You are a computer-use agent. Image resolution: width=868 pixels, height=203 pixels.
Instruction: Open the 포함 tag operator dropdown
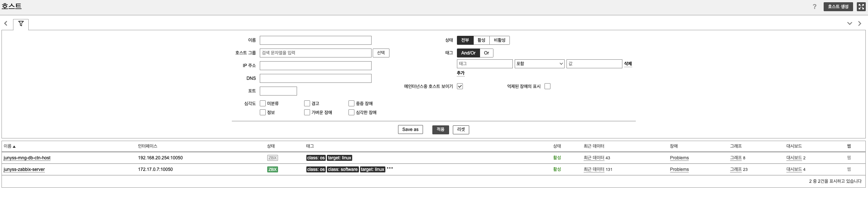(x=540, y=64)
